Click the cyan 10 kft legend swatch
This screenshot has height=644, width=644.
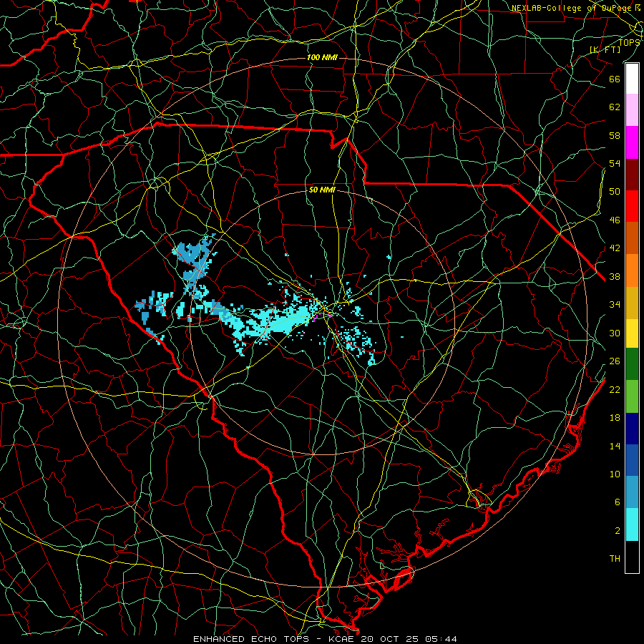pyautogui.click(x=632, y=525)
